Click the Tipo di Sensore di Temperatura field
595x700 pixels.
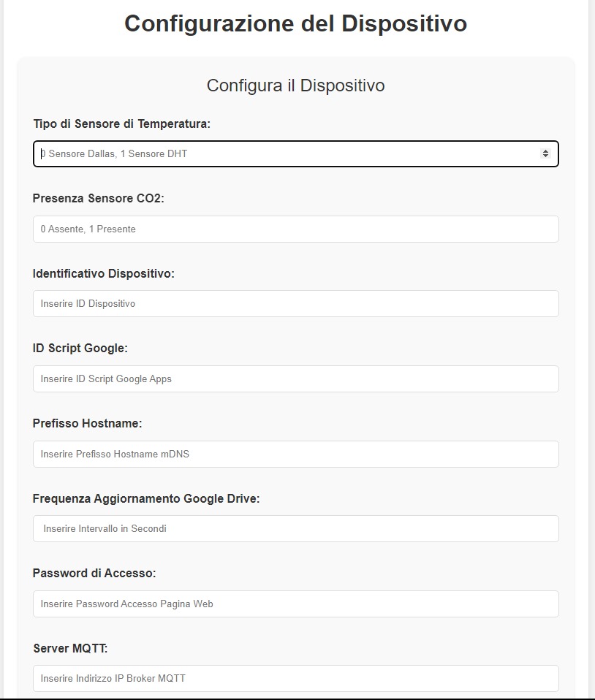(285, 153)
